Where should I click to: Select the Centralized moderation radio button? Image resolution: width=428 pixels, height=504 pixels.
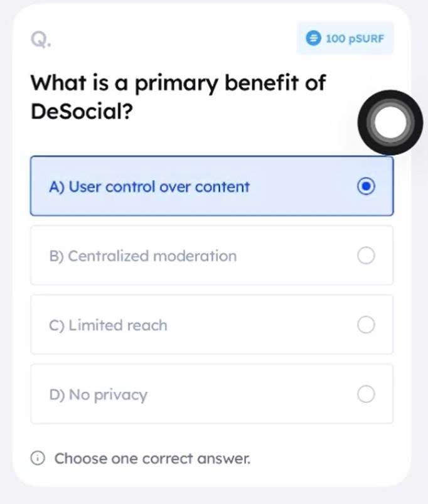coord(366,256)
